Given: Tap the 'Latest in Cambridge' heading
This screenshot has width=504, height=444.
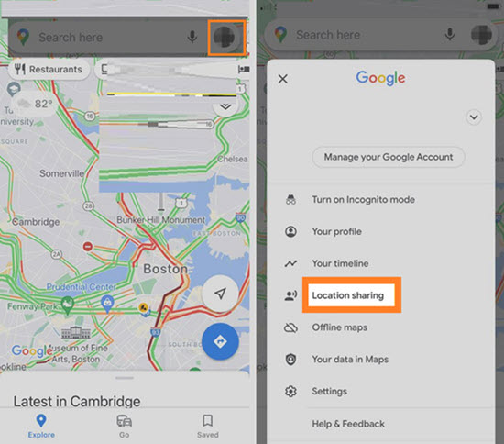Looking at the screenshot, I should click(x=77, y=401).
